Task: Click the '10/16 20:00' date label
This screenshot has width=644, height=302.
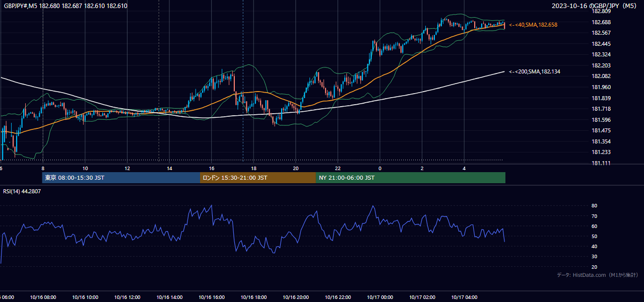Action: click(296, 297)
